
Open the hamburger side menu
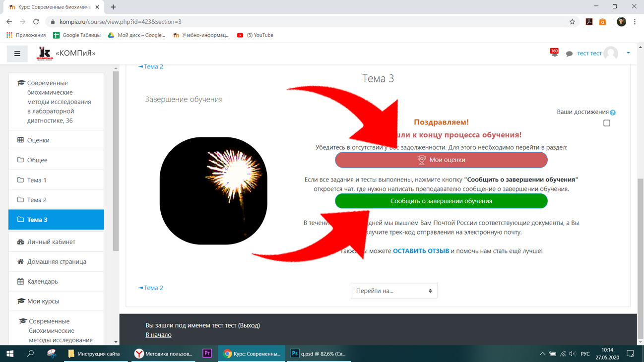[17, 54]
